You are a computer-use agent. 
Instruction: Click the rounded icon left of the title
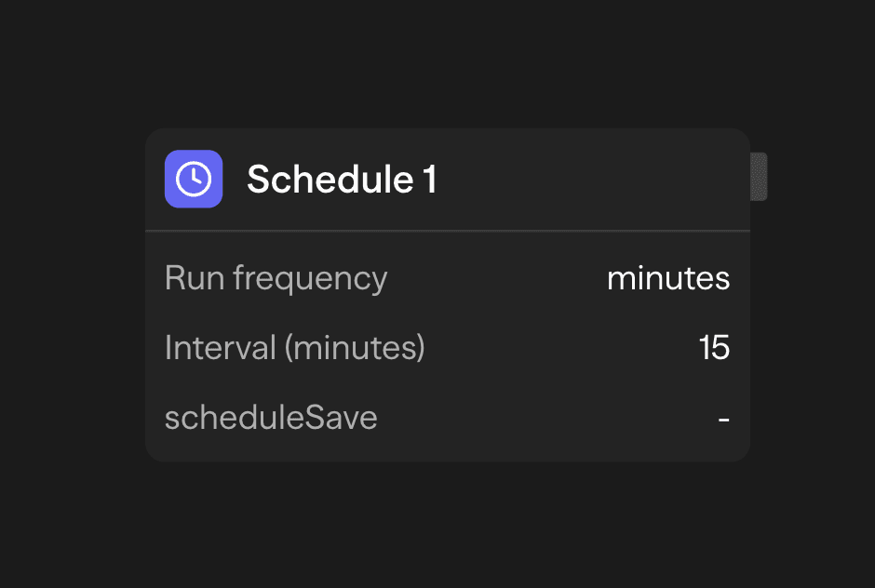tap(194, 178)
